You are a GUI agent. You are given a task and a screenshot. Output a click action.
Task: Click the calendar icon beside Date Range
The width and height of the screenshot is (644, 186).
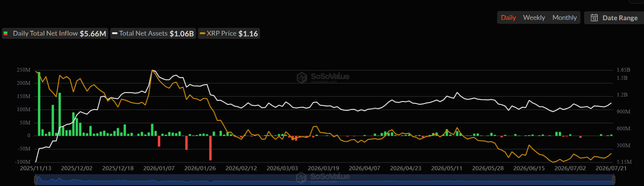pyautogui.click(x=594, y=18)
